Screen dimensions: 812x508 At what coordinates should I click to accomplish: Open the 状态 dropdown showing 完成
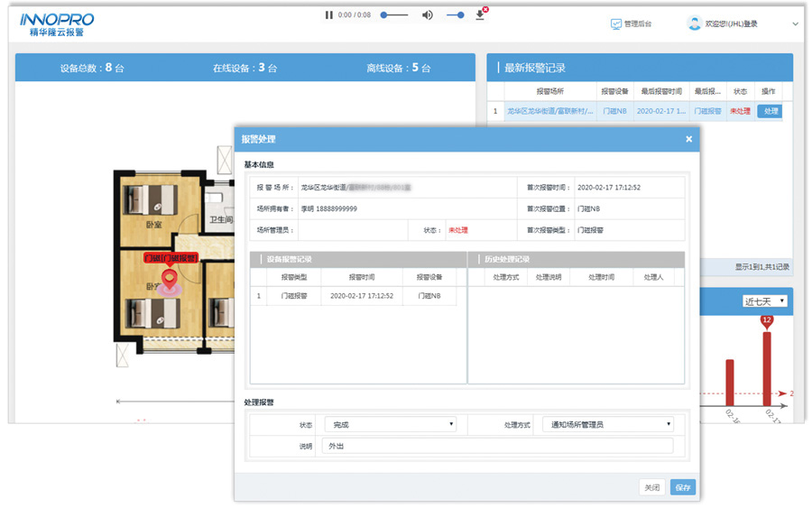390,424
